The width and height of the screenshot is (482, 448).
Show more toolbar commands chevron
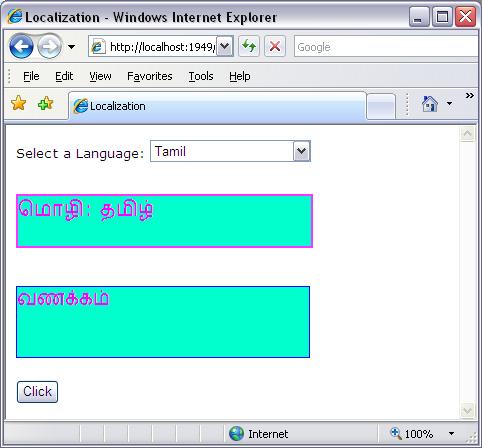(x=470, y=96)
